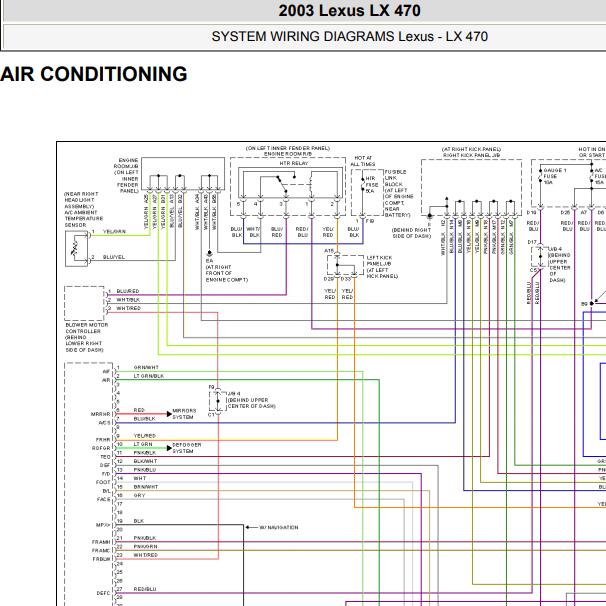Click the 'HTR FUSE' label
The width and height of the screenshot is (606, 606).
(372, 182)
